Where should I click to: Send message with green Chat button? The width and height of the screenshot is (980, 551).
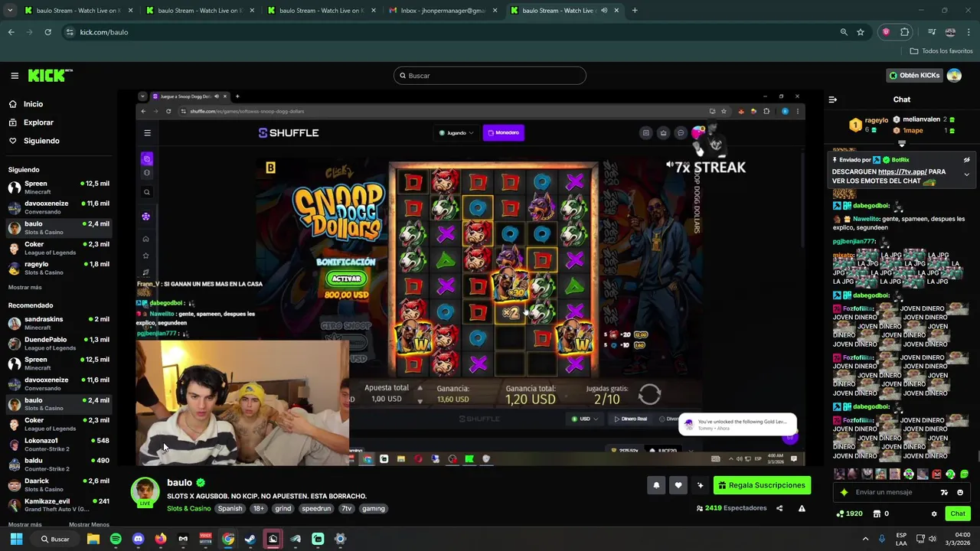tap(957, 514)
